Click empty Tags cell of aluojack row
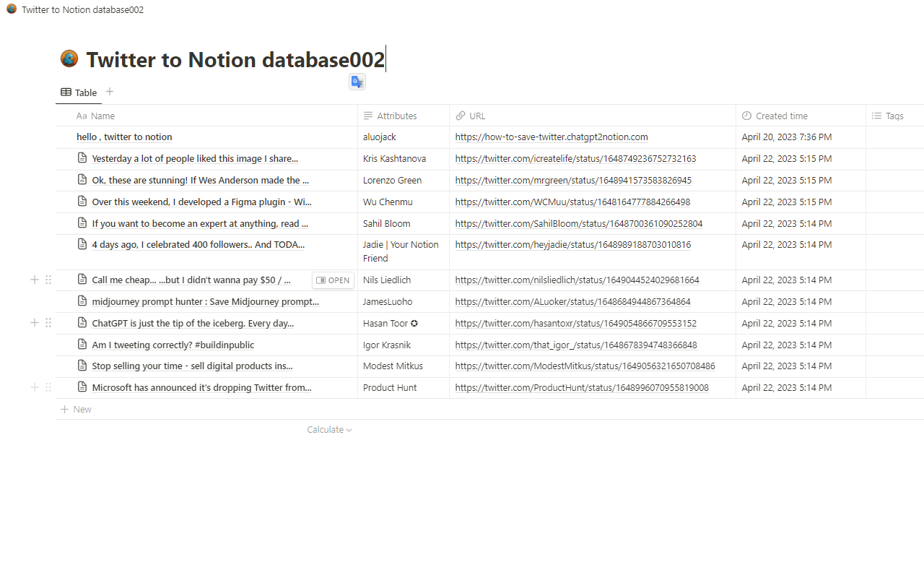This screenshot has height=578, width=924. 895,137
